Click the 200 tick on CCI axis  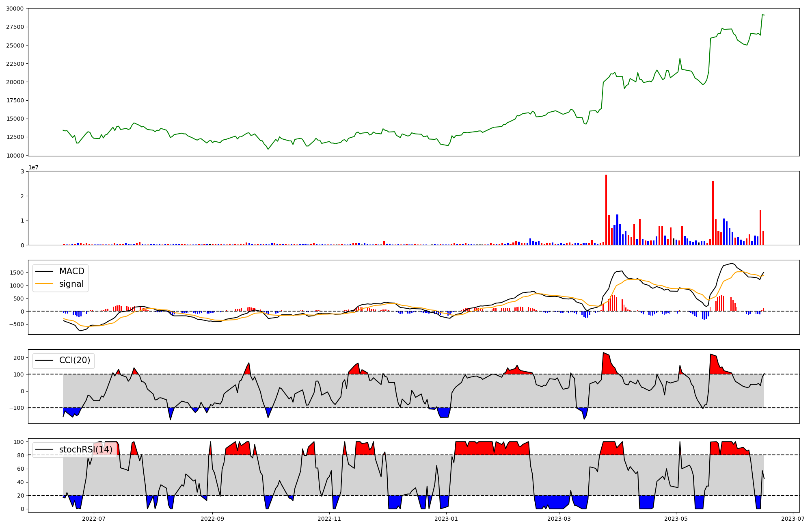coord(19,358)
